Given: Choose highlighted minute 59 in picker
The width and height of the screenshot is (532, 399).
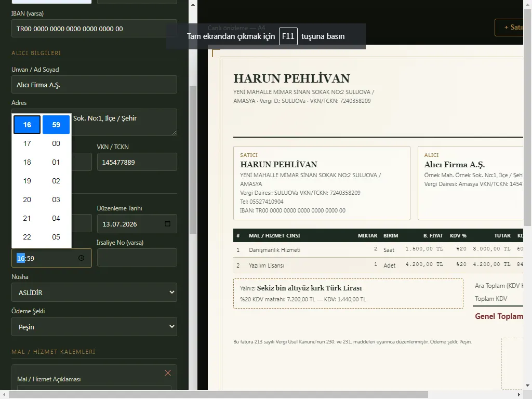Looking at the screenshot, I should 56,125.
